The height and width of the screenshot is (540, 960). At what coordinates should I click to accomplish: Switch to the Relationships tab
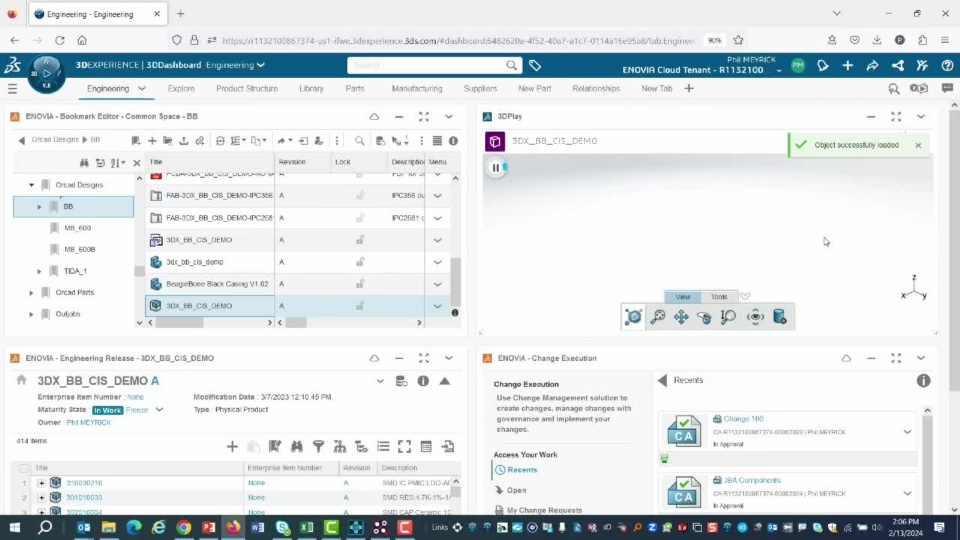(x=596, y=89)
